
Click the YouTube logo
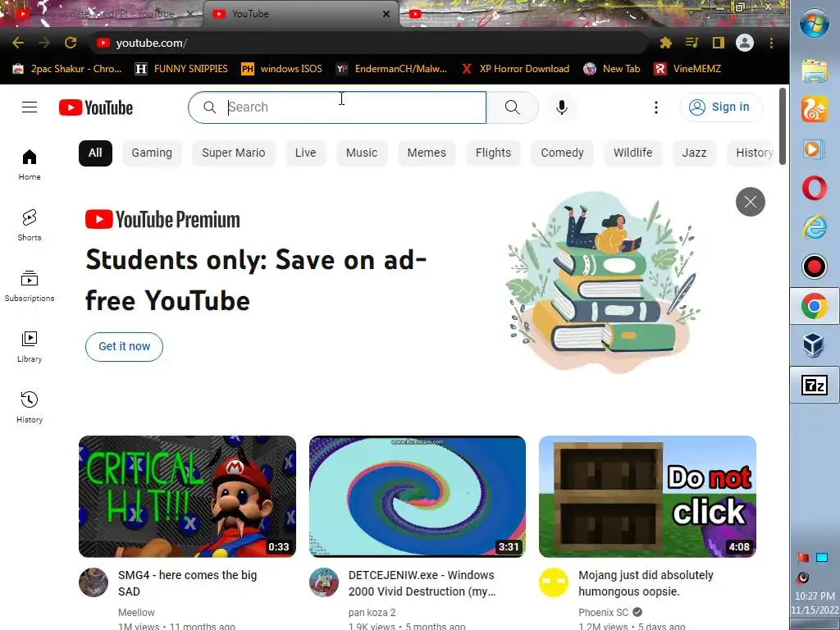pyautogui.click(x=96, y=107)
